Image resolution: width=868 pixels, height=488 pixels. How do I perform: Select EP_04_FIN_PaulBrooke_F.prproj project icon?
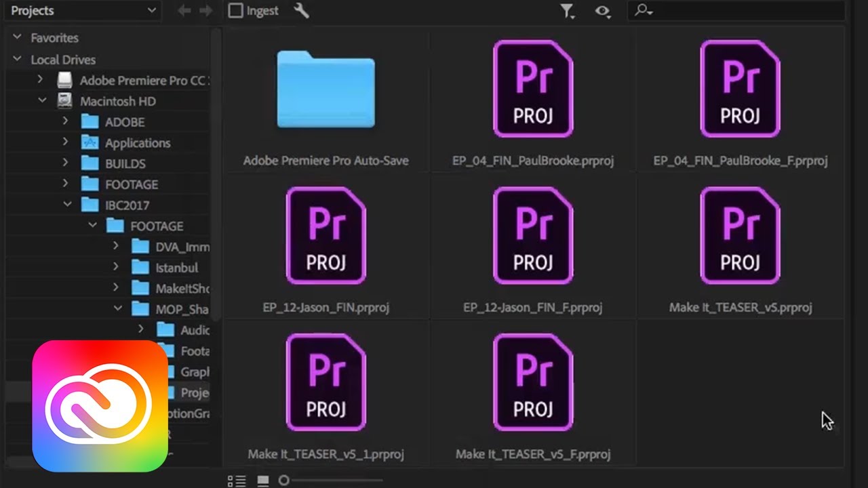click(x=740, y=89)
